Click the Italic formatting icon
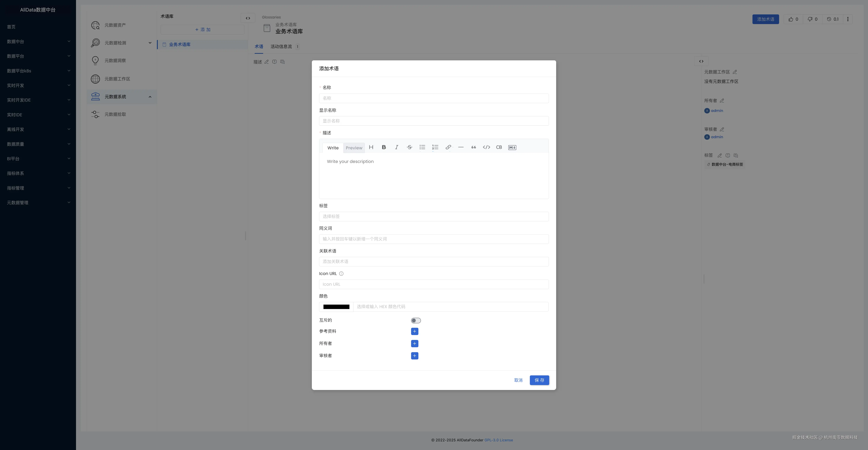Viewport: 868px width, 450px height. [396, 147]
